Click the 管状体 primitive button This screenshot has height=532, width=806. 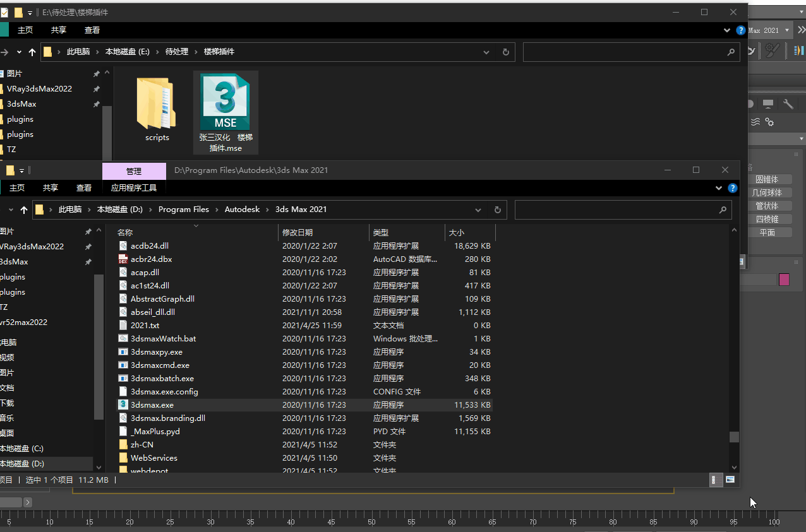pos(767,206)
